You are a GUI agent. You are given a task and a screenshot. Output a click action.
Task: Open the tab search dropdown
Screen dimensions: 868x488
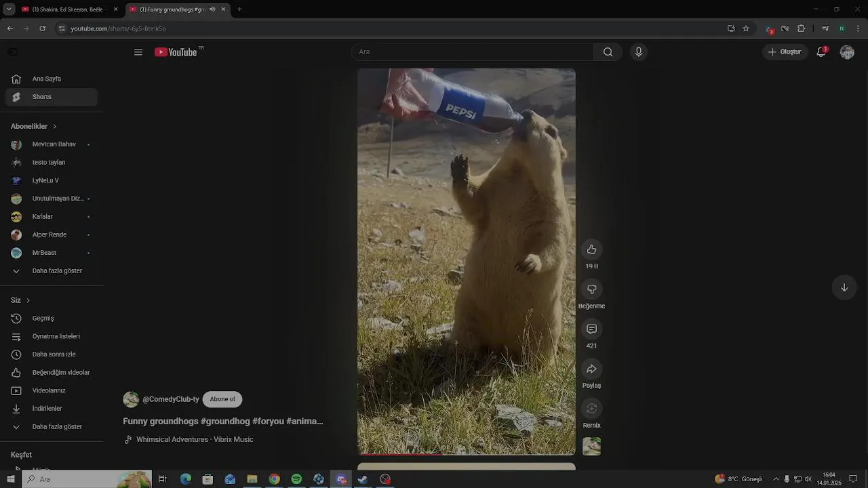click(9, 9)
